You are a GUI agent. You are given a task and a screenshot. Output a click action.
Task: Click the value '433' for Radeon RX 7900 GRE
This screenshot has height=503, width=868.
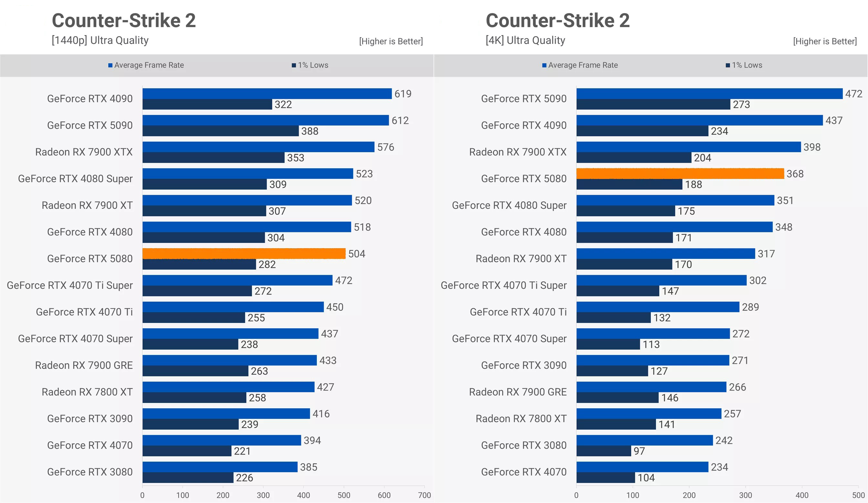coord(328,361)
